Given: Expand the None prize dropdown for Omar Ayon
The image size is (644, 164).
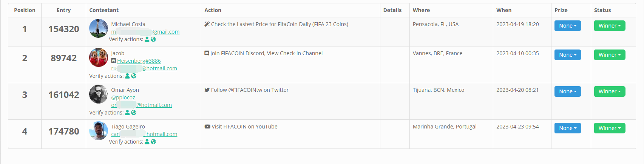Looking at the screenshot, I should coord(567,91).
